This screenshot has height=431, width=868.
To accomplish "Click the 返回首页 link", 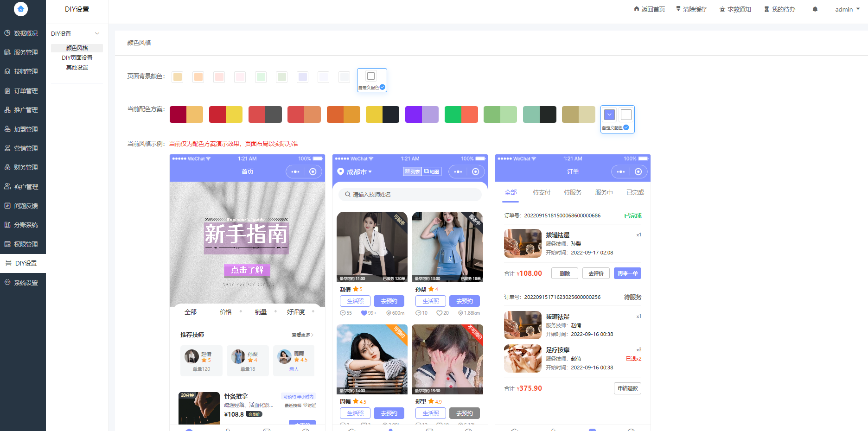I will coord(649,9).
